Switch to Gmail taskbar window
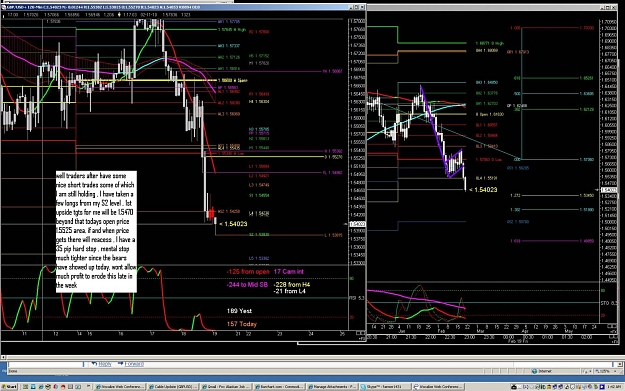Screen dimensions: 625x391 tap(226, 387)
